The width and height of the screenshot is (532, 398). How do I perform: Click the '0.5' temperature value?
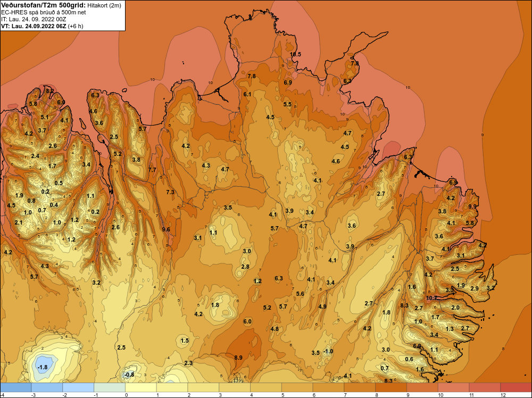tap(59, 183)
